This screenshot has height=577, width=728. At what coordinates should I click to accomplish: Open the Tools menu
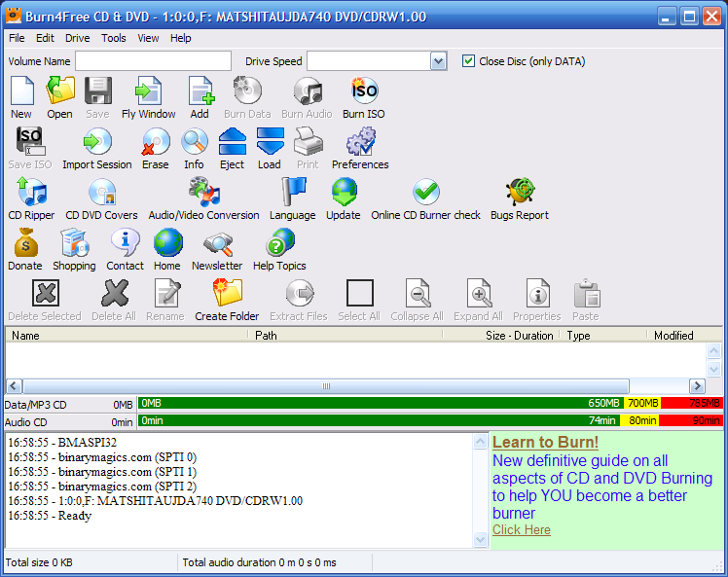tap(114, 38)
